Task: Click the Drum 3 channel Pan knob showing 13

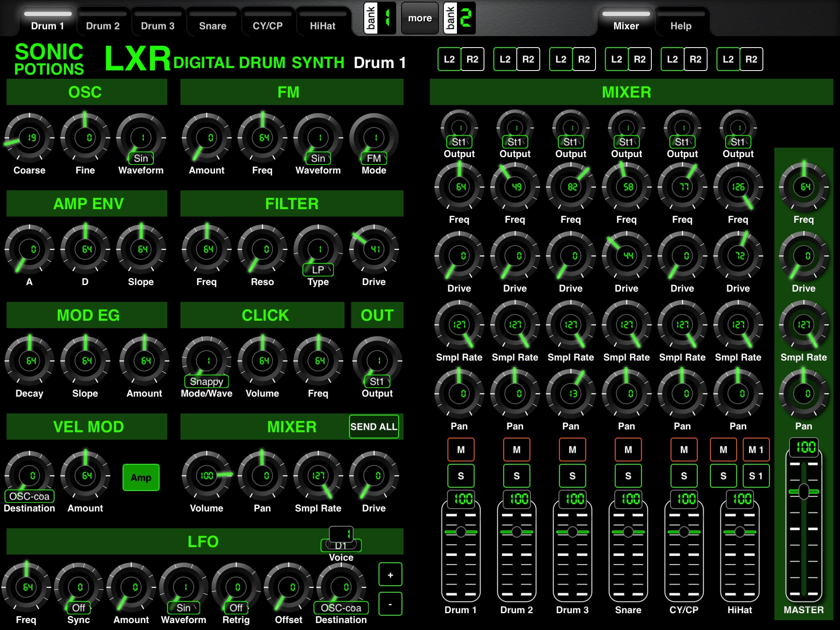Action: tap(571, 394)
